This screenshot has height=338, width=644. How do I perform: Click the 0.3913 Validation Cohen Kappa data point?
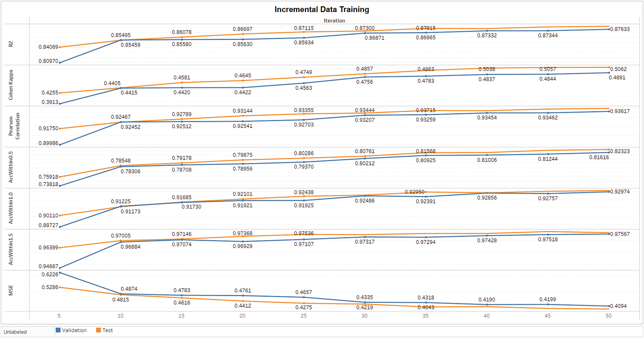point(60,104)
